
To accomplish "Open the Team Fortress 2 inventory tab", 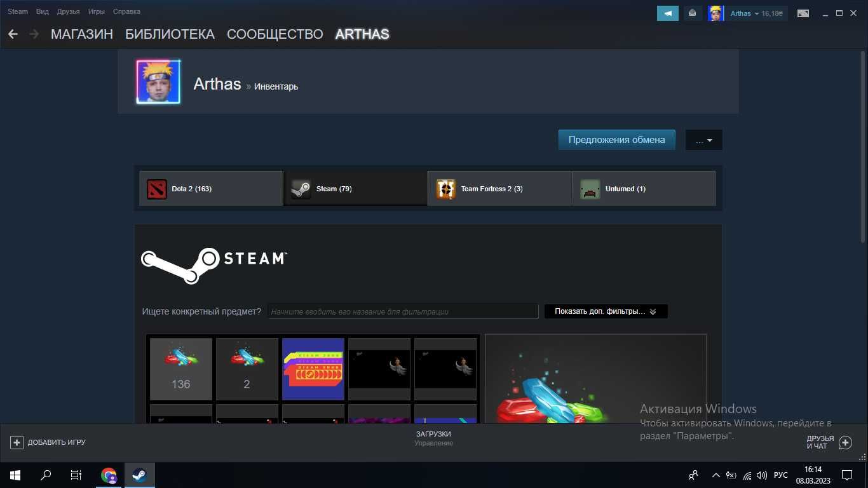I will click(499, 189).
